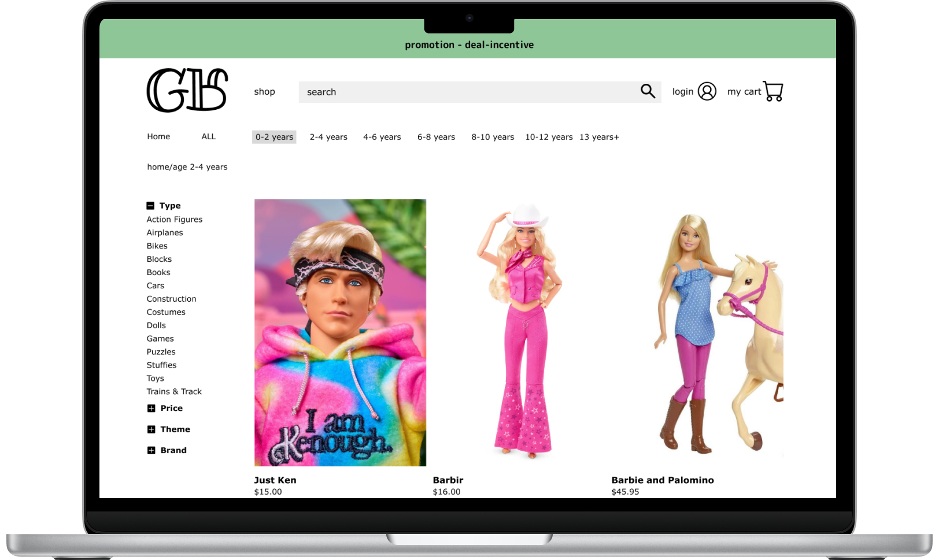Click the Just Ken product title
The width and height of the screenshot is (939, 560).
[x=275, y=480]
